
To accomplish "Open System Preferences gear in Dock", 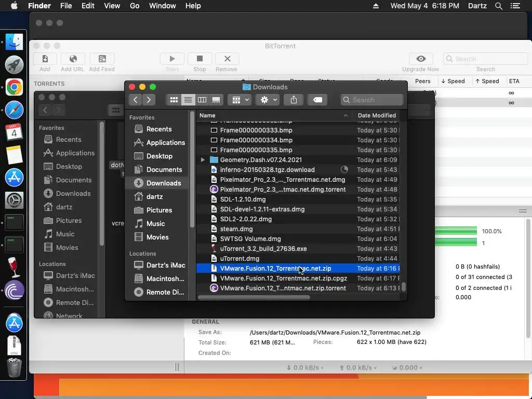I will (14, 200).
